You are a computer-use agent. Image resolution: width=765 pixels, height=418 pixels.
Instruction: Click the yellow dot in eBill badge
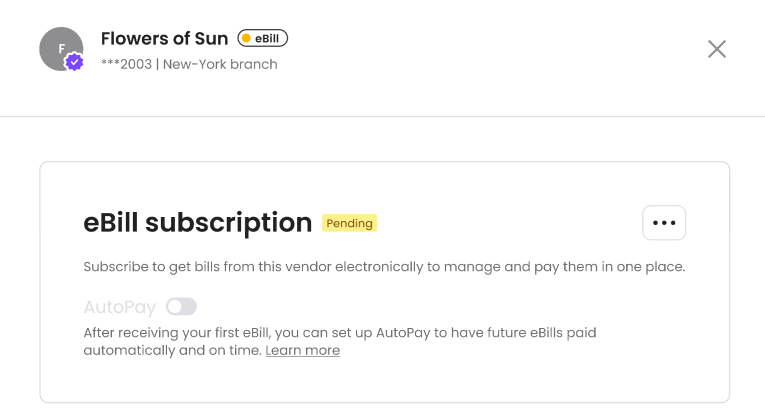click(x=246, y=39)
